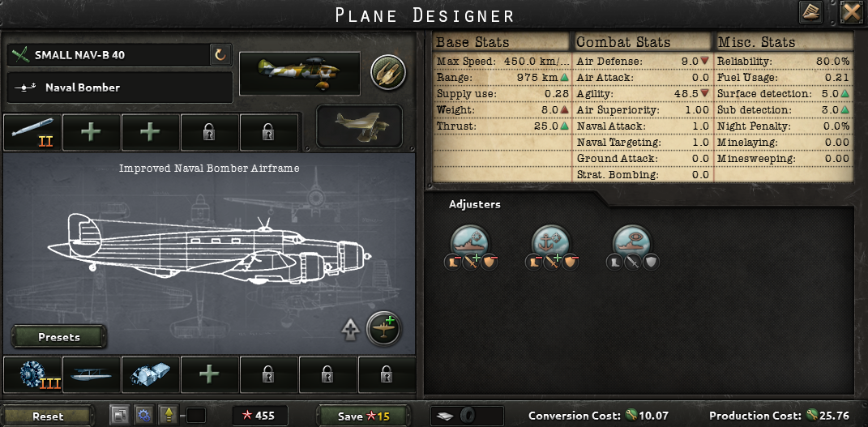Add a module in the second weapon slot
Image resolution: width=868 pixels, height=427 pixels.
click(x=92, y=133)
